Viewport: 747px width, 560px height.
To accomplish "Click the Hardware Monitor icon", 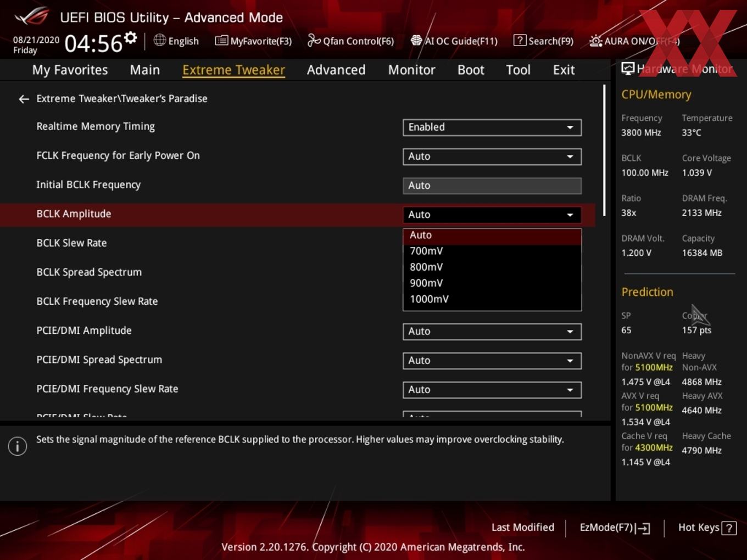I will 628,69.
